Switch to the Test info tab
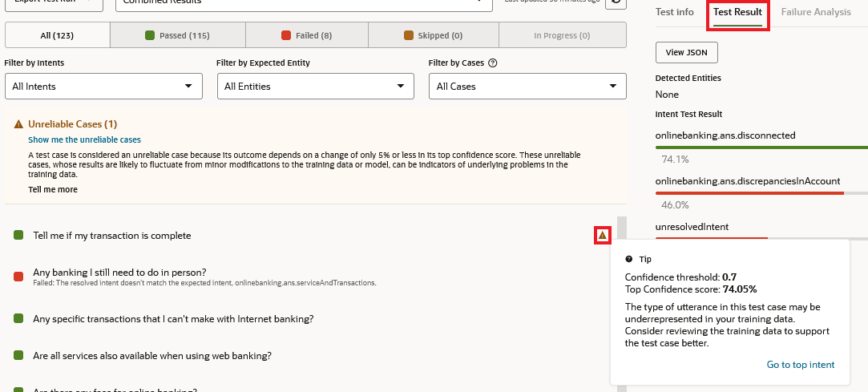Viewport: 868px width, 392px height. point(674,12)
